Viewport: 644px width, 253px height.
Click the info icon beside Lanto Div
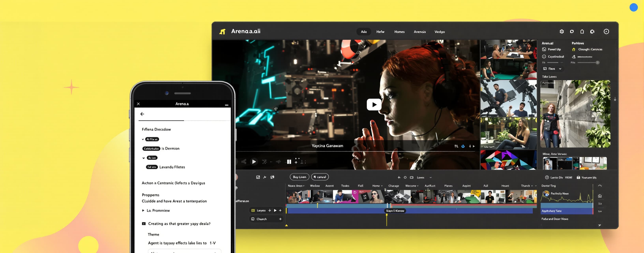(547, 177)
